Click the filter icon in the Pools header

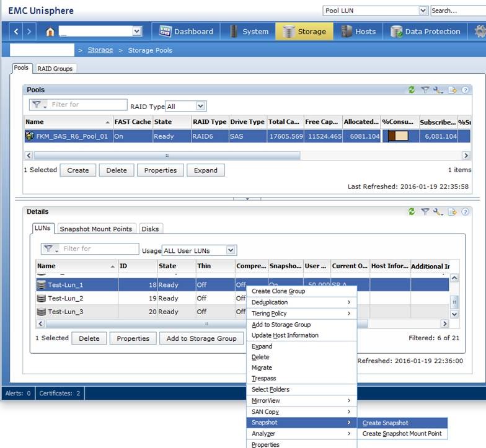click(x=425, y=90)
